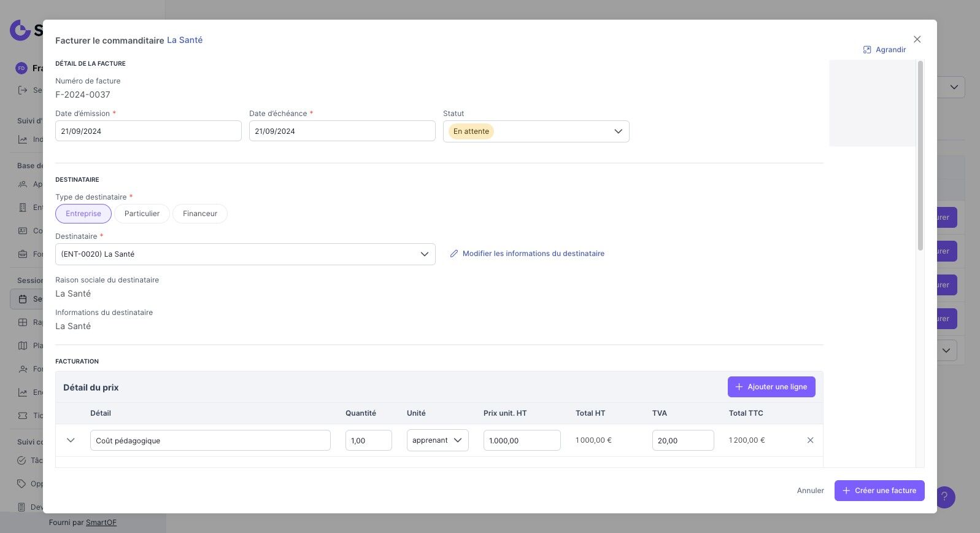The image size is (980, 533).
Task: Click the Annuler button
Action: (x=810, y=491)
